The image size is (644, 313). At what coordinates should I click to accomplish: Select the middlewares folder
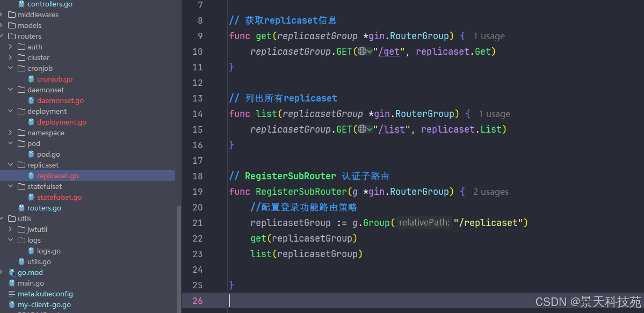[38, 15]
